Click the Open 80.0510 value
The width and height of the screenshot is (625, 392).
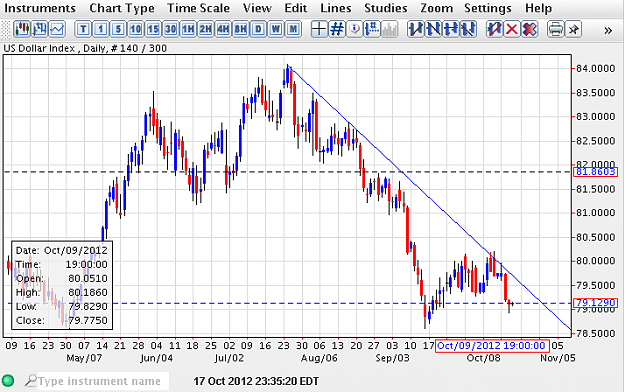(x=88, y=278)
